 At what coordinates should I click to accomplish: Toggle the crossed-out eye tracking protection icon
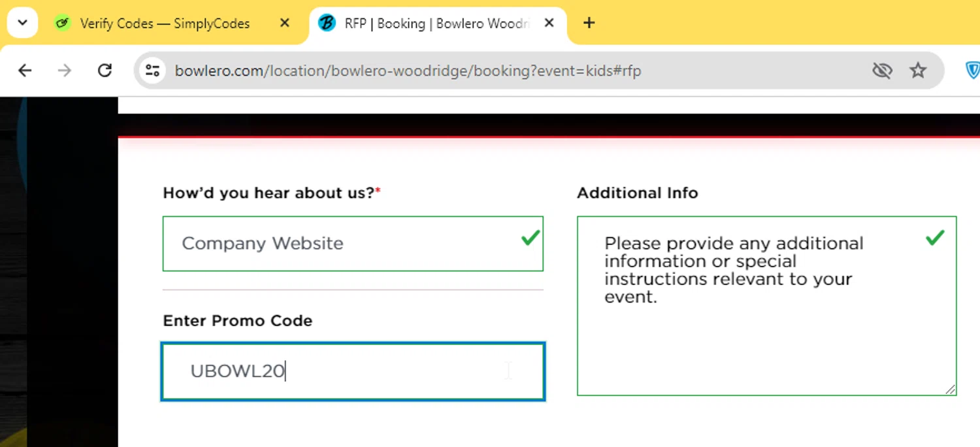882,71
